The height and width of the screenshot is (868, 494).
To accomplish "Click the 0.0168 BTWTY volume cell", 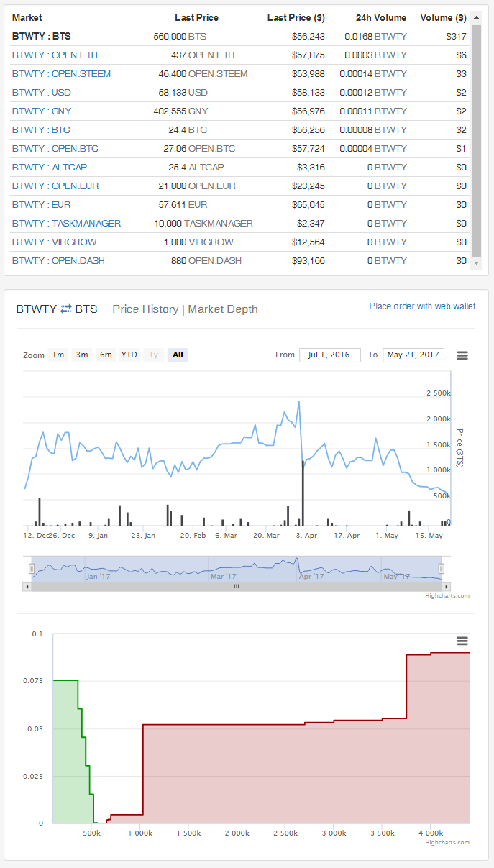I will pos(375,36).
